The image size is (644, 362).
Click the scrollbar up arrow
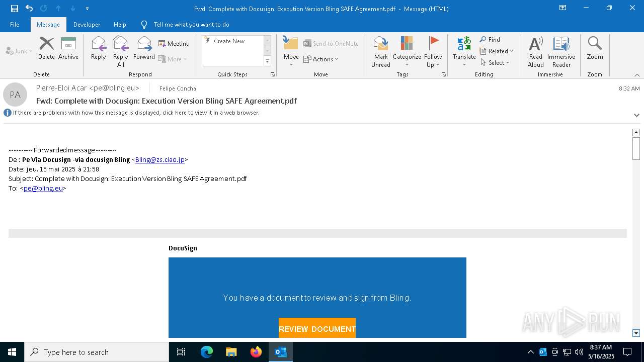click(x=636, y=132)
